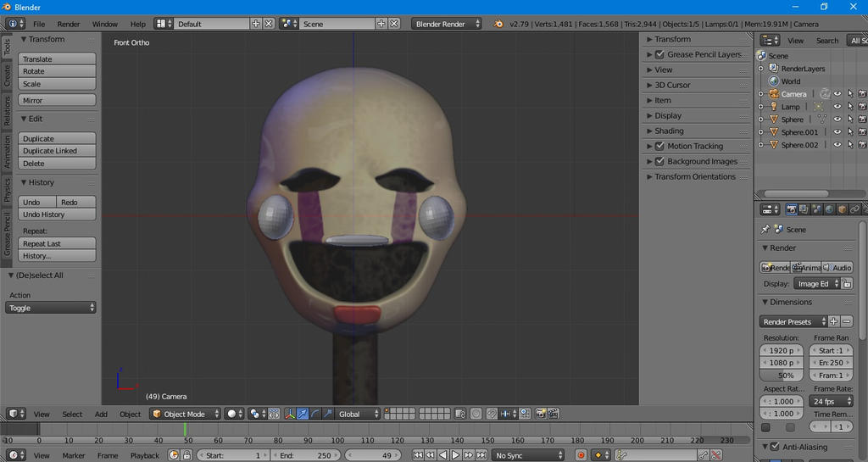868x462 pixels.
Task: Toggle Sphere.001 visibility eye icon
Action: (837, 132)
